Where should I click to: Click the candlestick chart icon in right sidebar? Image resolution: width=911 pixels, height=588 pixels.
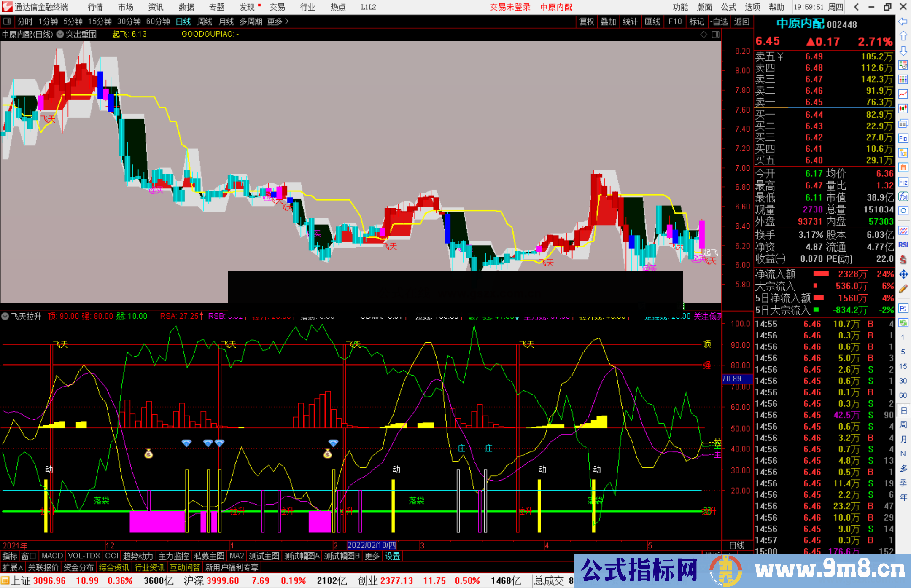pyautogui.click(x=903, y=108)
